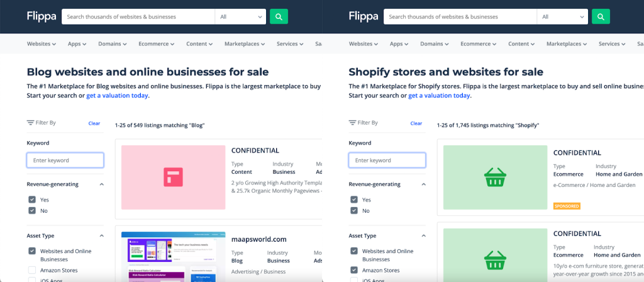Open Marketplaces menu on the Shopify page
Screen dimensions: 644x282
tap(567, 43)
